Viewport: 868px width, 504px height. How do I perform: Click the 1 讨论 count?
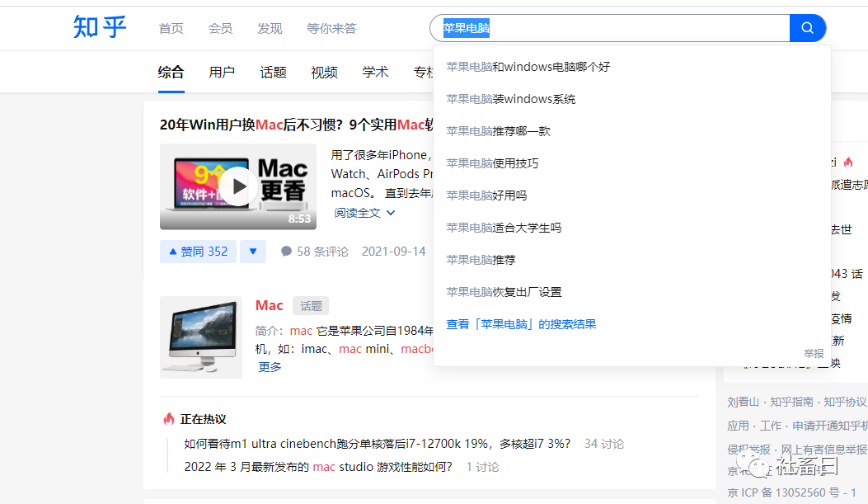pyautogui.click(x=482, y=467)
